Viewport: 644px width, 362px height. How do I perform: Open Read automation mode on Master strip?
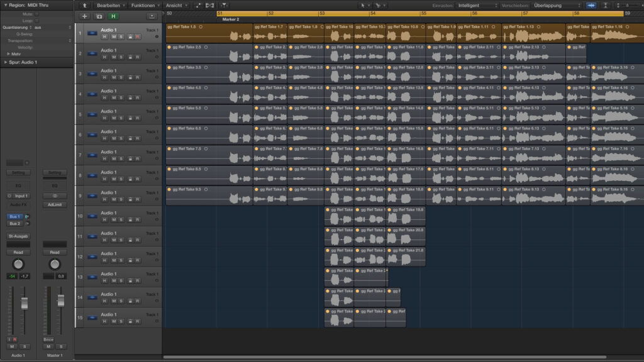coord(55,253)
